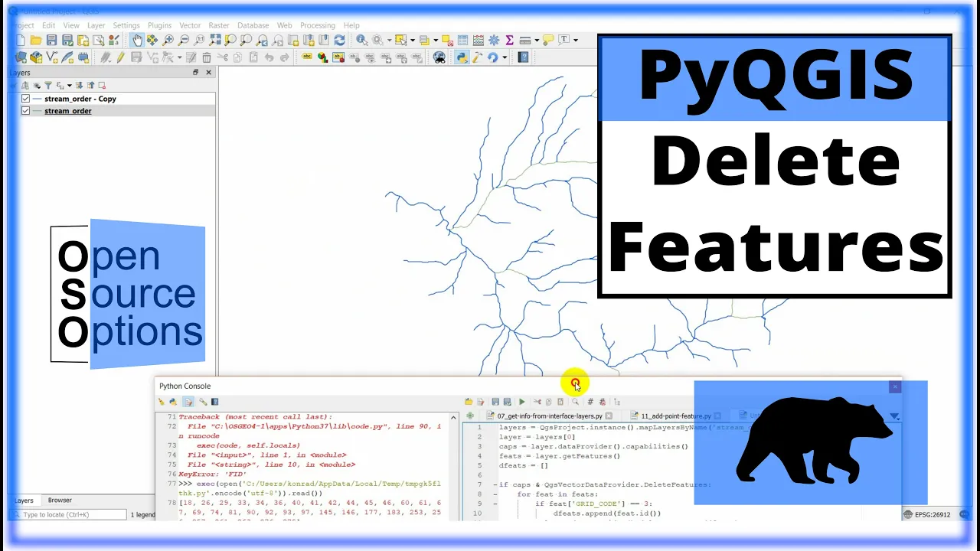The height and width of the screenshot is (551, 980).
Task: Undock the Layers panel float button
Action: (x=196, y=73)
